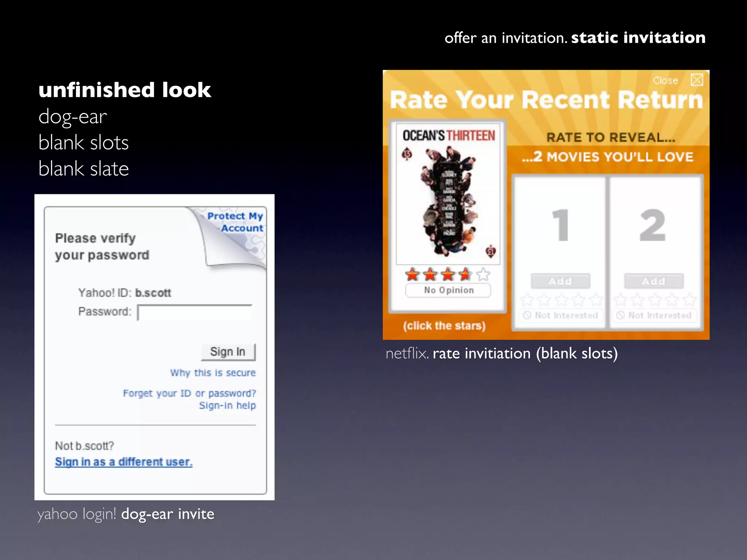Click 'yahoo login! dog-ear invite' caption
Image resolution: width=747 pixels, height=560 pixels.
pos(126,514)
